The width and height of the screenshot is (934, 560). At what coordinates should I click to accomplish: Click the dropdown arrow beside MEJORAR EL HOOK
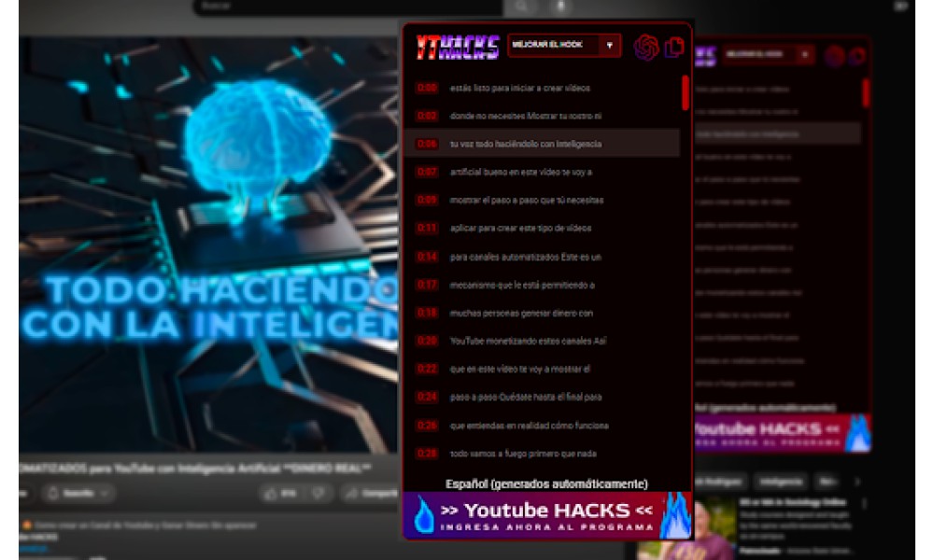click(609, 45)
